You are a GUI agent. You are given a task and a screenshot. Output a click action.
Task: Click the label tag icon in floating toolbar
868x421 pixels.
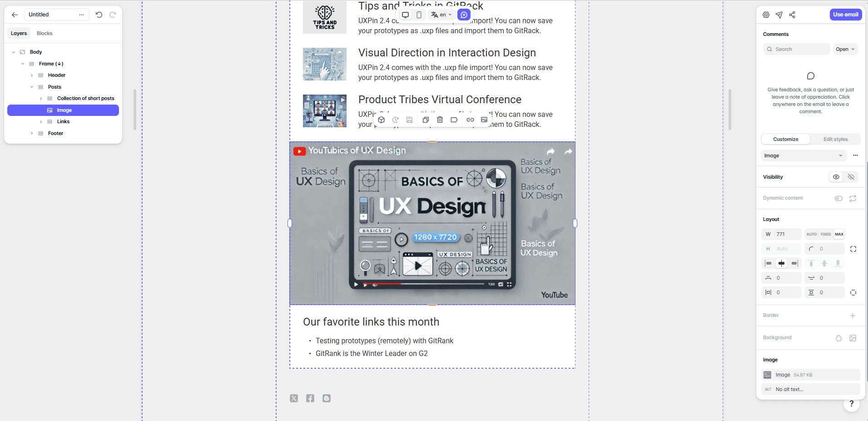(x=454, y=120)
